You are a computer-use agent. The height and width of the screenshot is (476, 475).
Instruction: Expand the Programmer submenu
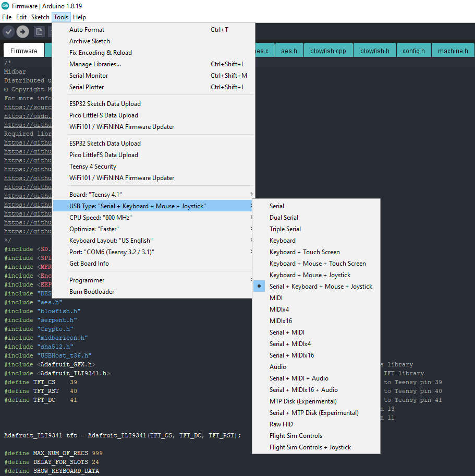coord(153,280)
